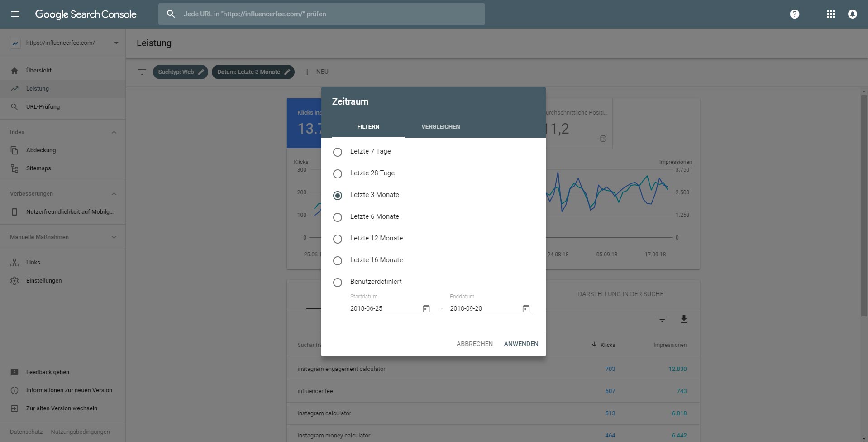Screen dimensions: 868x442
Task: Click the NEU filter button
Action: pos(316,72)
